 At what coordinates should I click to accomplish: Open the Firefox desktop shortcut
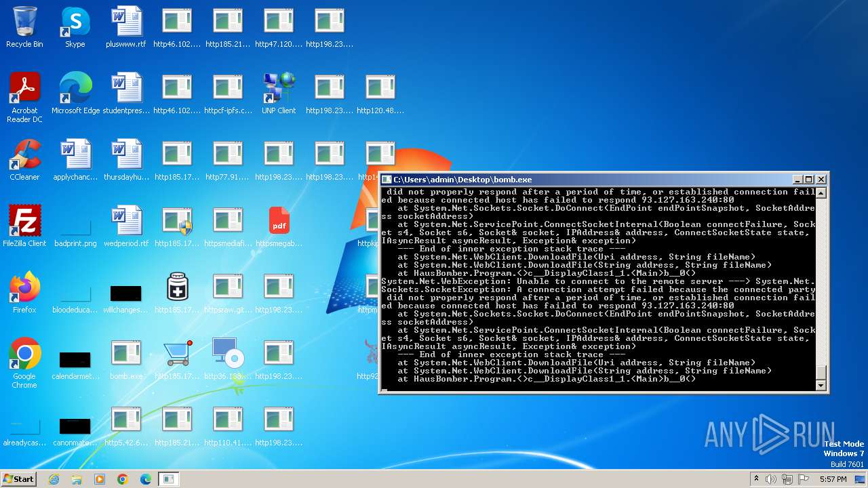[24, 293]
